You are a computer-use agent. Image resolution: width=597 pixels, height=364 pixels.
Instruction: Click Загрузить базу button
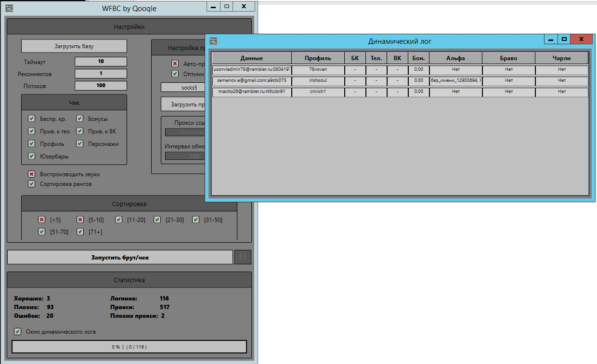[74, 46]
